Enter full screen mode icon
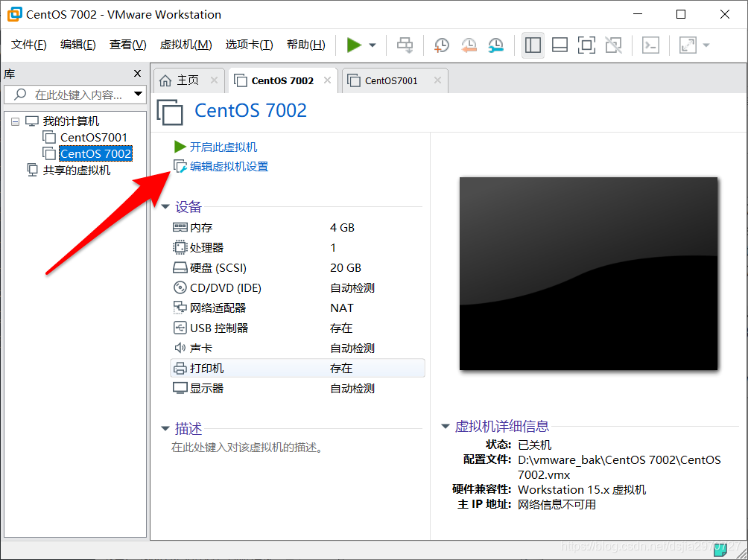 pos(586,45)
